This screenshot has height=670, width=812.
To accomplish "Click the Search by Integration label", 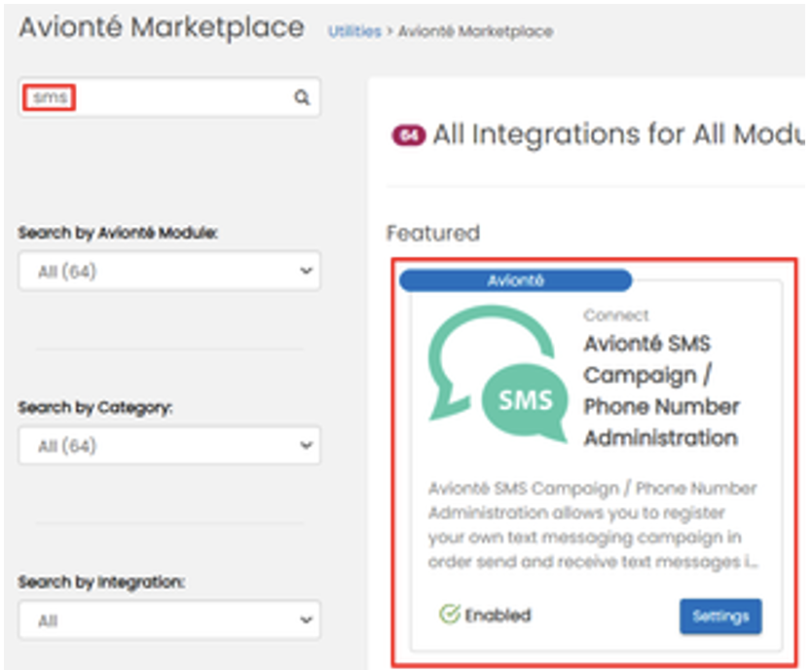I will (101, 582).
